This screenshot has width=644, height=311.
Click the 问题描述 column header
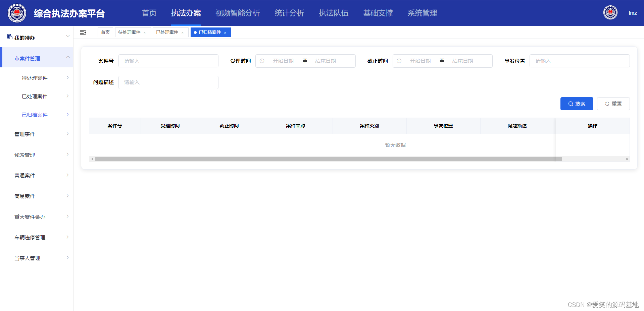[x=517, y=126]
